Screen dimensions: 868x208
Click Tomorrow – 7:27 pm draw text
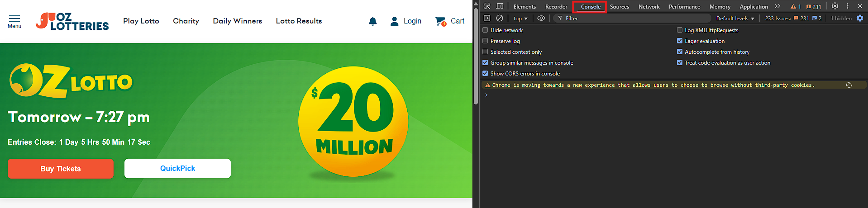point(79,117)
